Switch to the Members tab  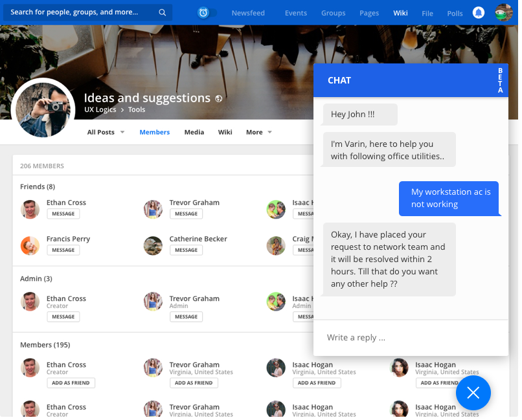click(x=155, y=133)
